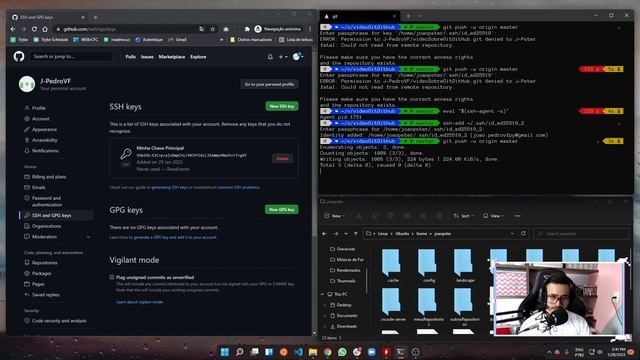640x360 pixels.
Task: Click Ubuntu in Explorer breadcrumb path
Action: (x=402, y=233)
